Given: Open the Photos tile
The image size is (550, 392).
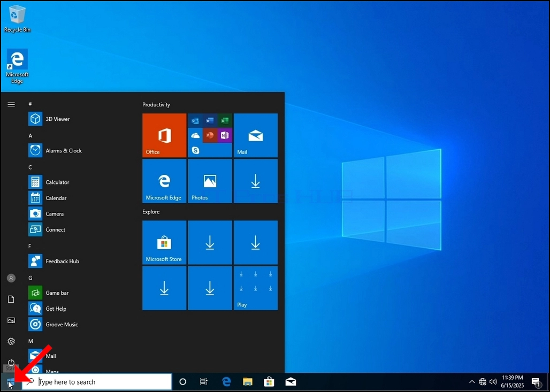Looking at the screenshot, I should click(x=210, y=181).
